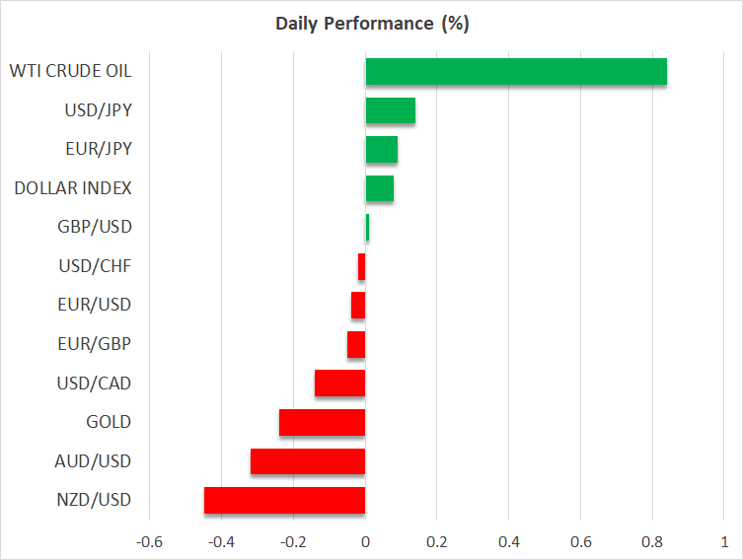The image size is (743, 560).
Task: Click the EUR/JPY bar in the chart
Action: (x=381, y=150)
